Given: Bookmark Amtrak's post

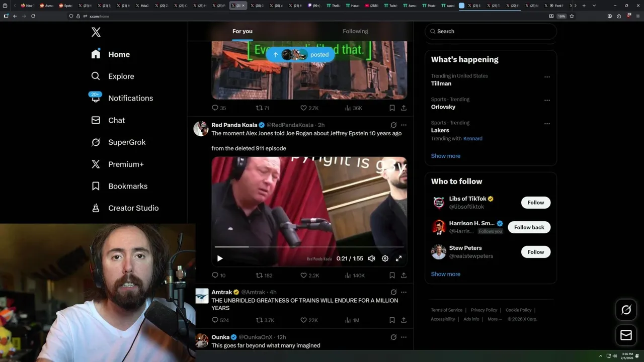Looking at the screenshot, I should tap(392, 320).
